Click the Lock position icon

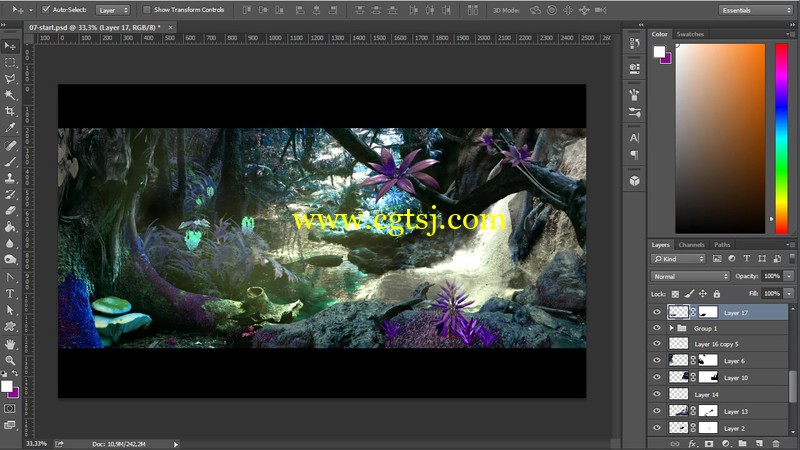coord(703,294)
